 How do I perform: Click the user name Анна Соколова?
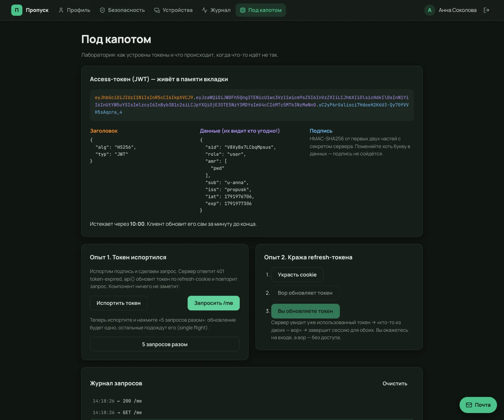(457, 10)
